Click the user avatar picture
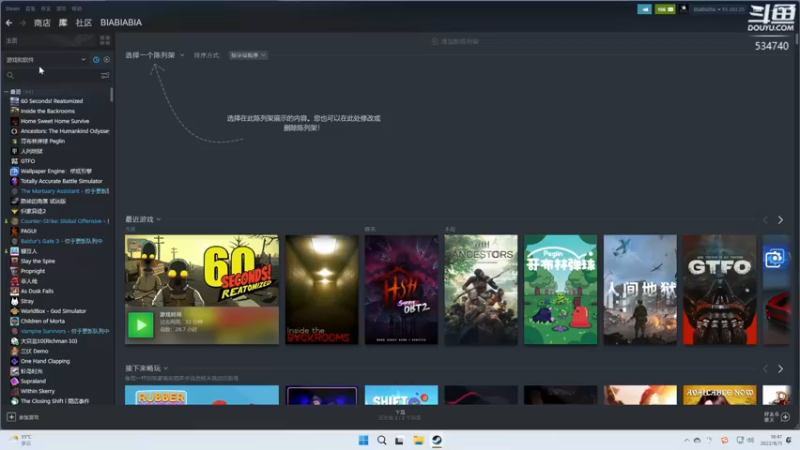 pos(684,9)
